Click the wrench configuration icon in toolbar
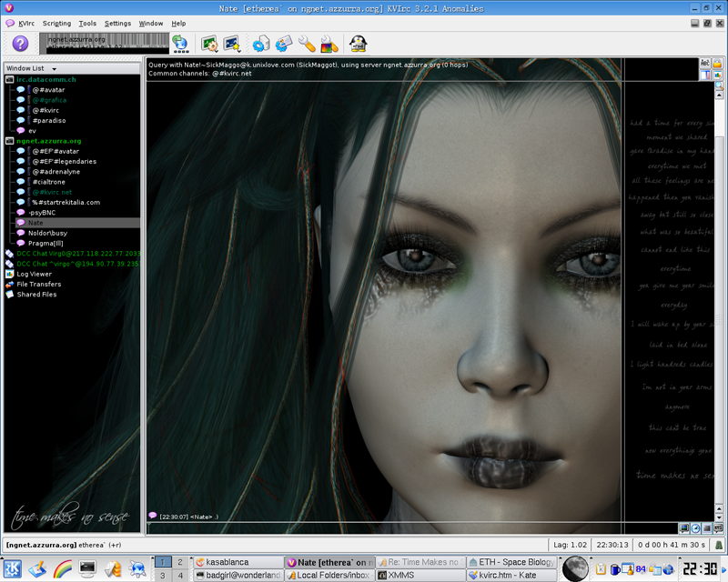The height and width of the screenshot is (582, 728). click(307, 44)
